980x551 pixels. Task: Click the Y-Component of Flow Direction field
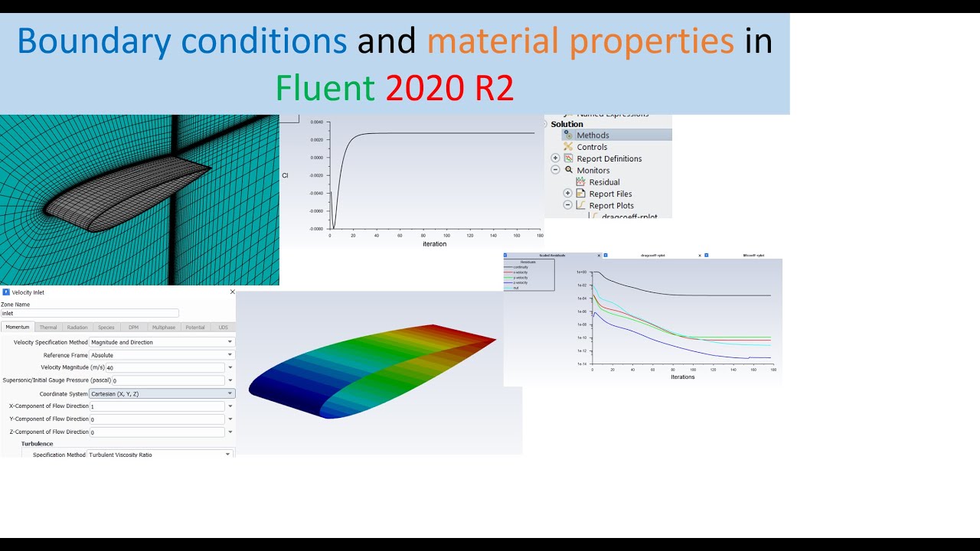point(157,419)
